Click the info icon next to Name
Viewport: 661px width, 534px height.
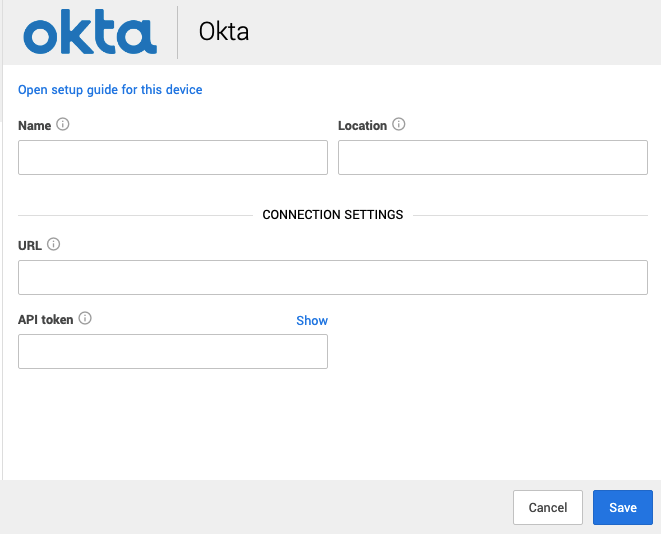[x=63, y=124]
